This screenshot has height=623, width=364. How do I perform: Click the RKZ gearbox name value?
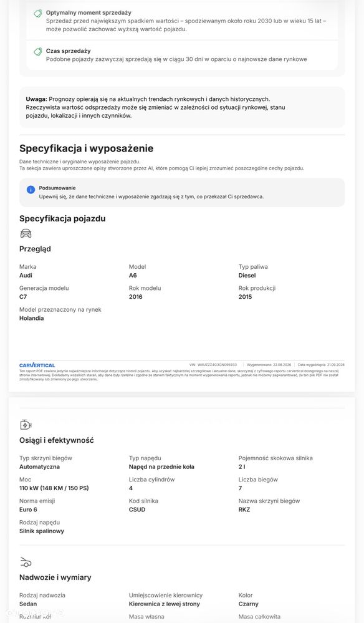coord(244,510)
